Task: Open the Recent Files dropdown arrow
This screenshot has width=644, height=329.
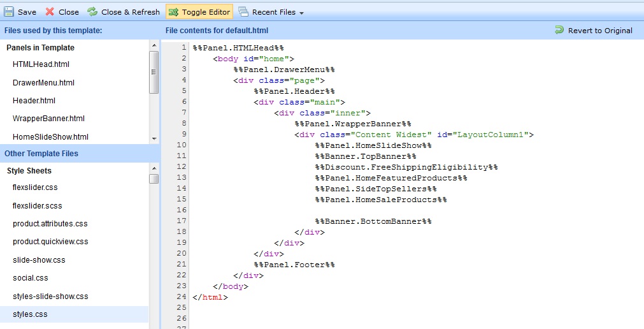Action: click(301, 13)
